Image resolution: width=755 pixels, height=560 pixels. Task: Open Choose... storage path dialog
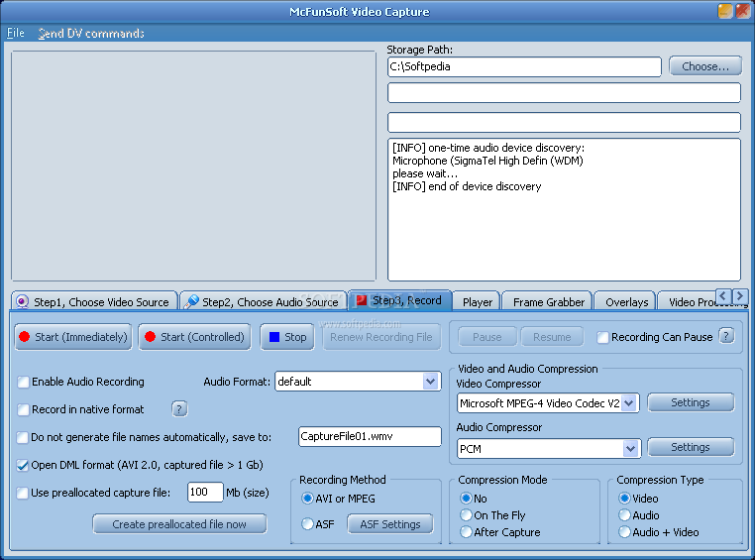click(x=705, y=66)
